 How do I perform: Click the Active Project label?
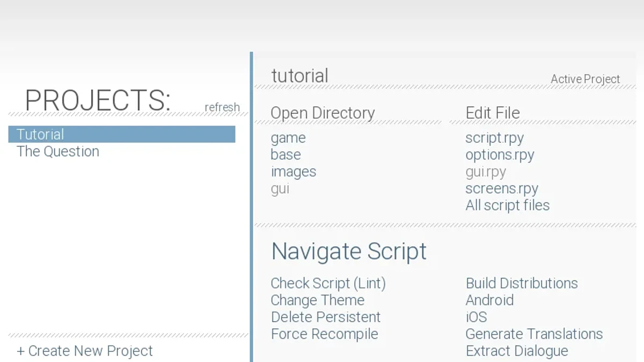[x=586, y=79]
